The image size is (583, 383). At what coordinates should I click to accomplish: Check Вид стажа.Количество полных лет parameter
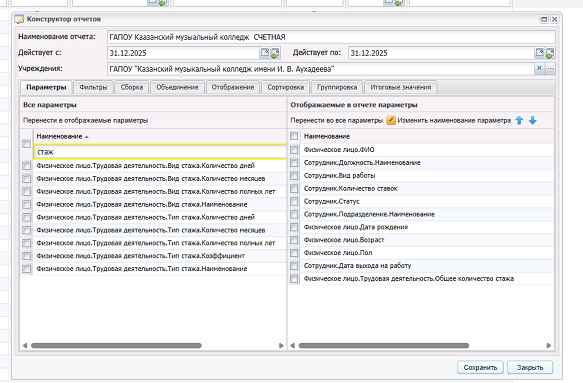[26, 192]
